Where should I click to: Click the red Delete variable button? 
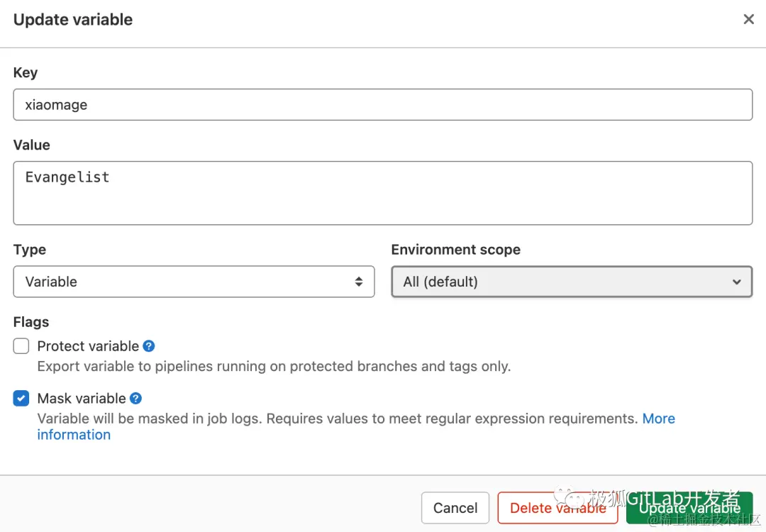click(557, 508)
